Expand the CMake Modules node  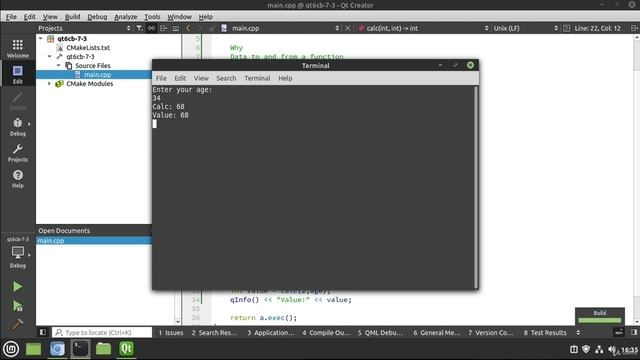pyautogui.click(x=49, y=83)
